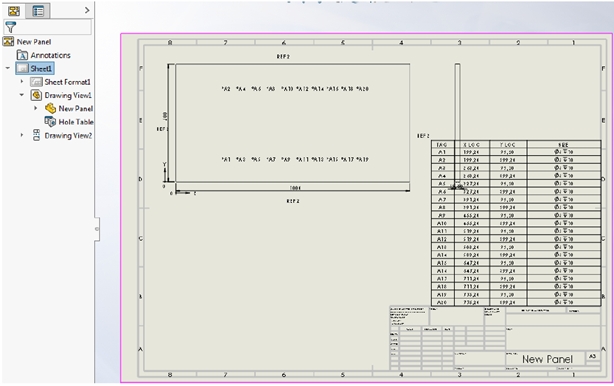Screen dimensions: 614x386
Task: Click the tree filter funnel icon
Action: point(11,27)
